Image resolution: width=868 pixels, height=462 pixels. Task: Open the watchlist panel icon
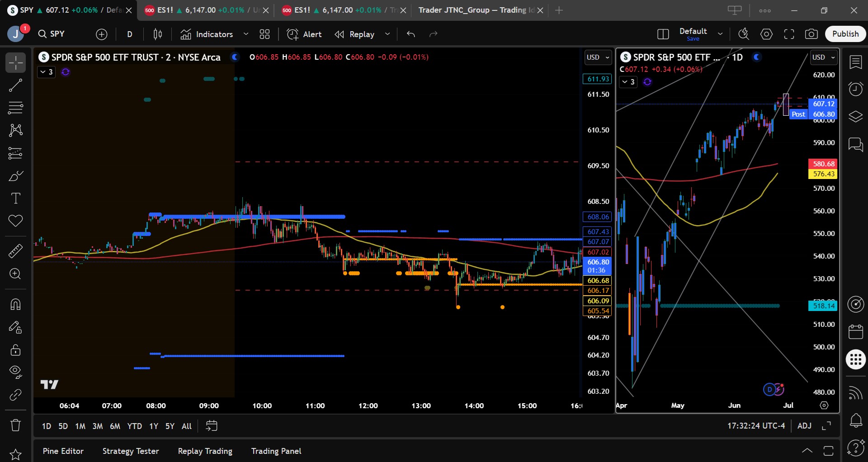pos(855,62)
